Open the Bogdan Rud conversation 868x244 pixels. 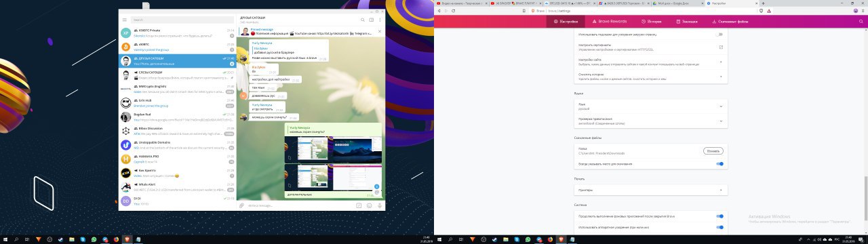tap(177, 117)
